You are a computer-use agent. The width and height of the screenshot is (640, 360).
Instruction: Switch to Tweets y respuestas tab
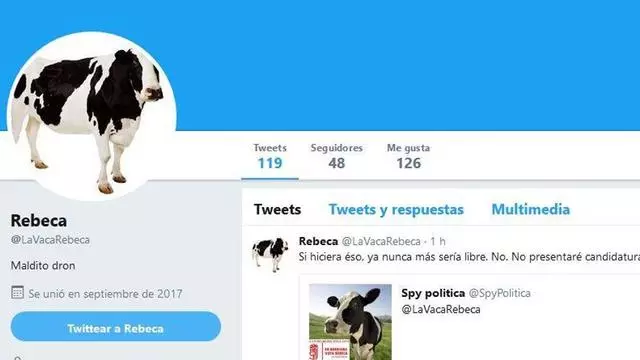396,209
